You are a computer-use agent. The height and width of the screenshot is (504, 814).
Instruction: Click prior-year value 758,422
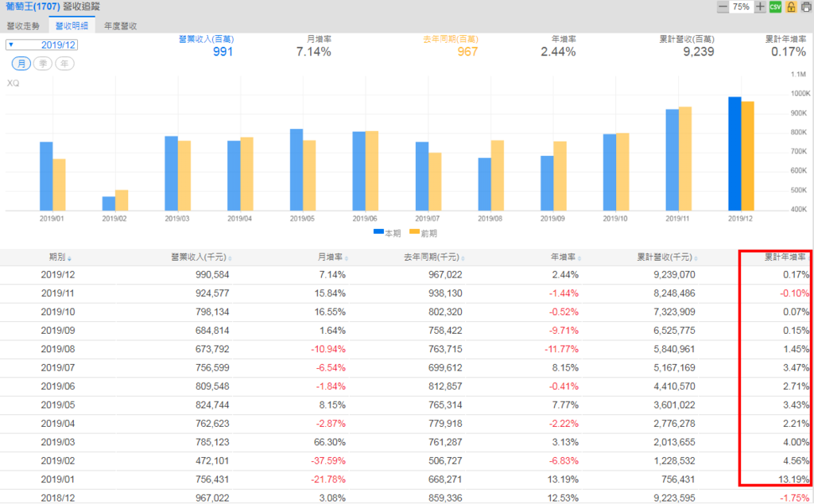[x=445, y=331]
